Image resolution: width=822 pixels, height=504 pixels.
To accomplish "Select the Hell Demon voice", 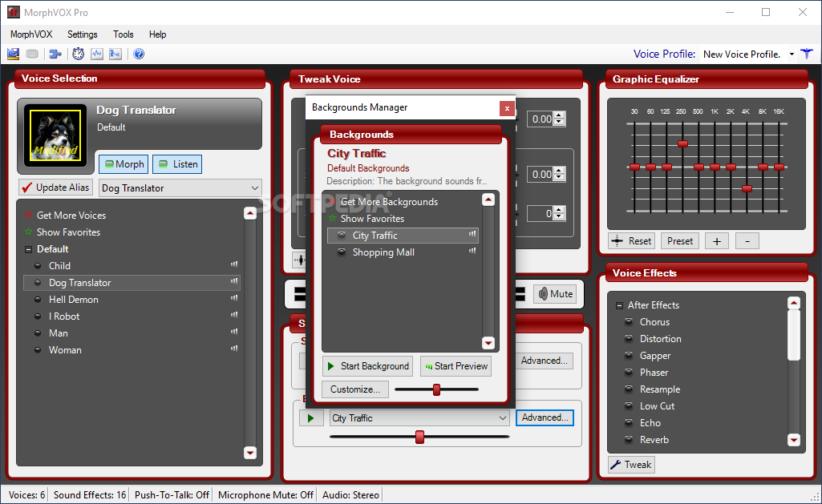I will (x=132, y=299).
